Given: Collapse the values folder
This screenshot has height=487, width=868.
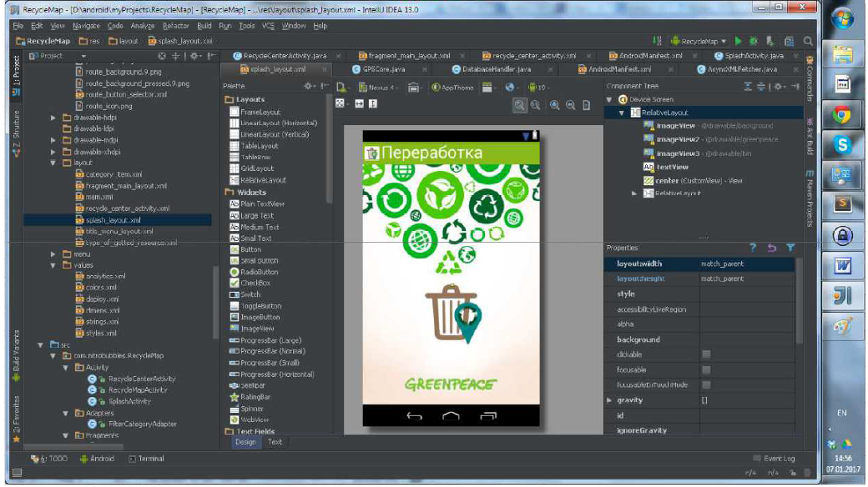Looking at the screenshot, I should coord(53,266).
